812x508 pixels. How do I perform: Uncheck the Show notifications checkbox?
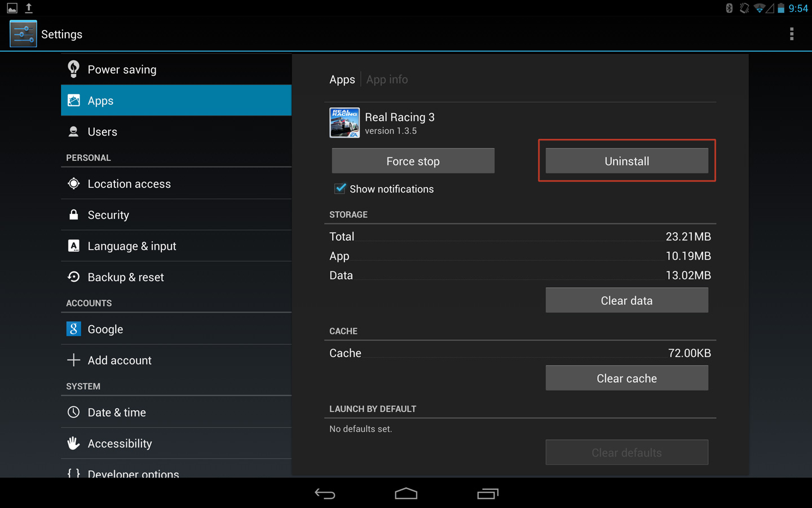pos(339,189)
